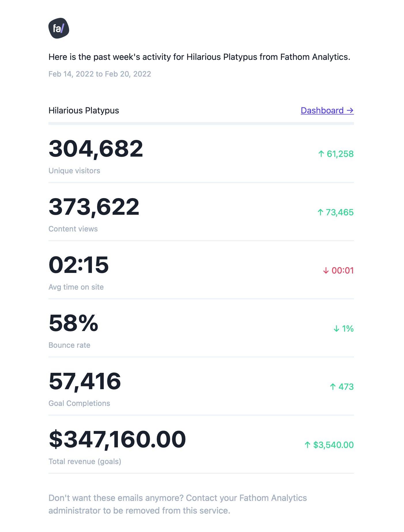Click the Fathom Analytics logo
This screenshot has height=532, width=404.
(59, 28)
